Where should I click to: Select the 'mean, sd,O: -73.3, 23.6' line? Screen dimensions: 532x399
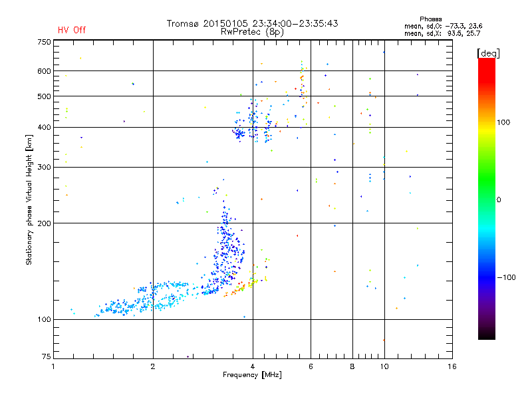(x=443, y=26)
